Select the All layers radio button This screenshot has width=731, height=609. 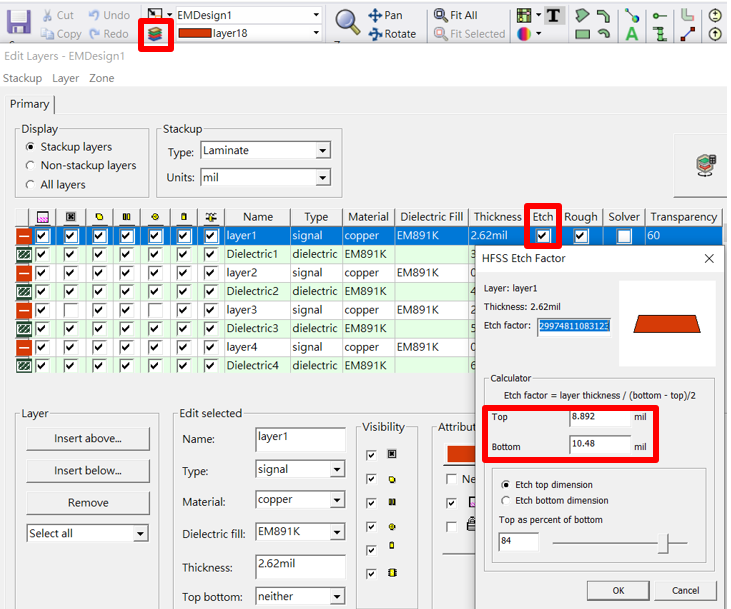[30, 185]
